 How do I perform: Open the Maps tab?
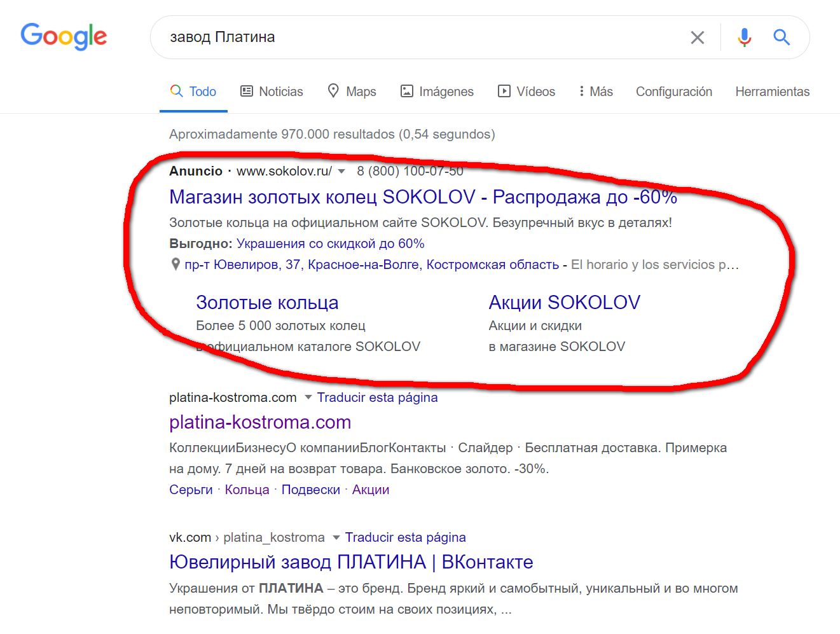352,92
